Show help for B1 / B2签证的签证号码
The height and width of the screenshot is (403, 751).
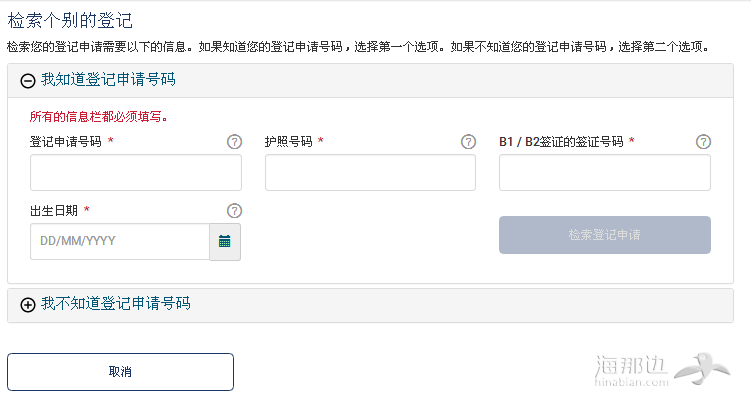tap(703, 142)
